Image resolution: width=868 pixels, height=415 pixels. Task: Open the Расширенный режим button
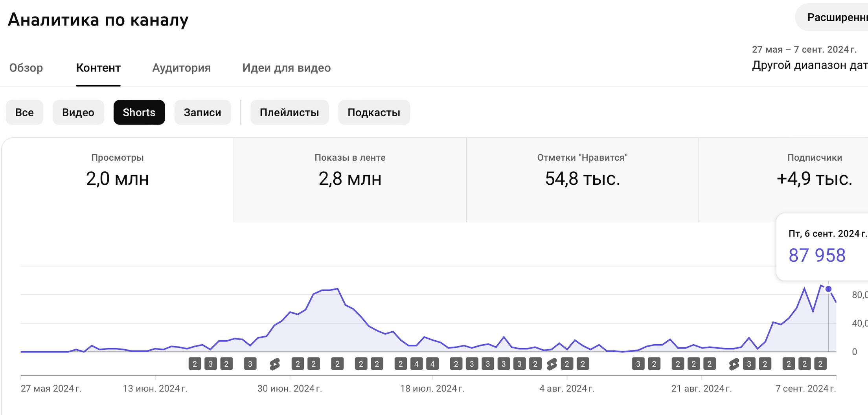coord(832,17)
